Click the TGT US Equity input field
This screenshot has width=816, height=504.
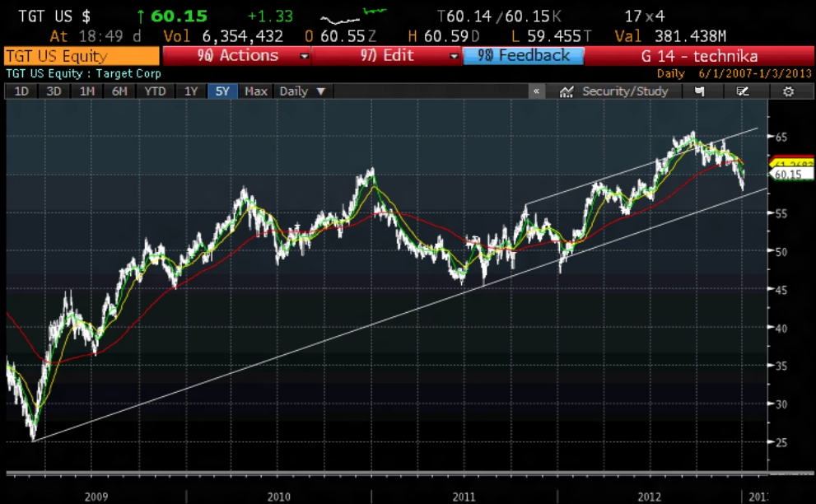(x=81, y=56)
